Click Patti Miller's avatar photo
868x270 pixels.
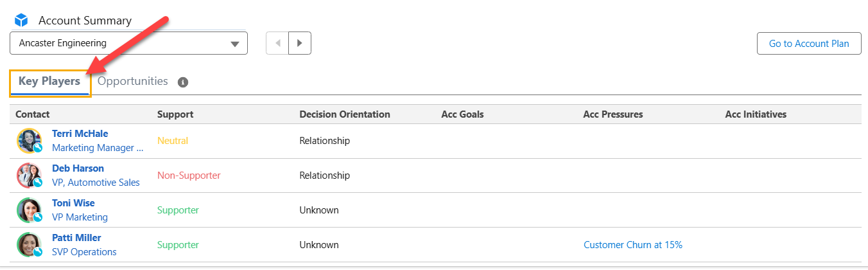(29, 245)
